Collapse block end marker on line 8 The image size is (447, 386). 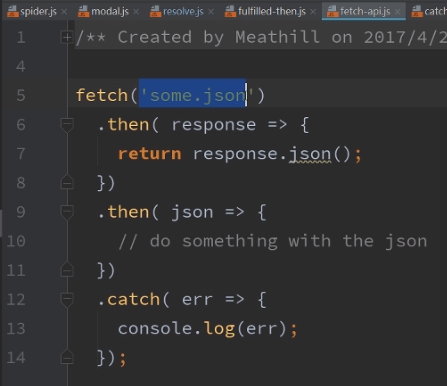67,182
